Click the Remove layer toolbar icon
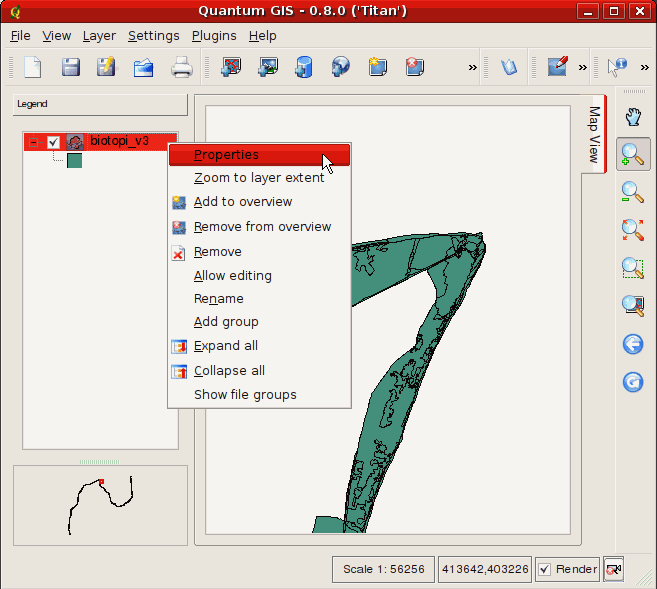Image resolution: width=657 pixels, height=589 pixels. [x=415, y=67]
